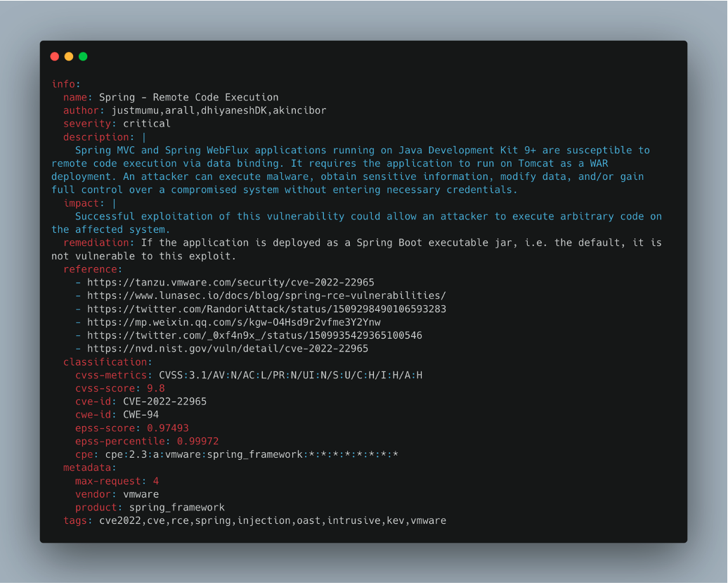Click the red close traffic-light button
Image resolution: width=728 pixels, height=585 pixels.
tap(54, 56)
